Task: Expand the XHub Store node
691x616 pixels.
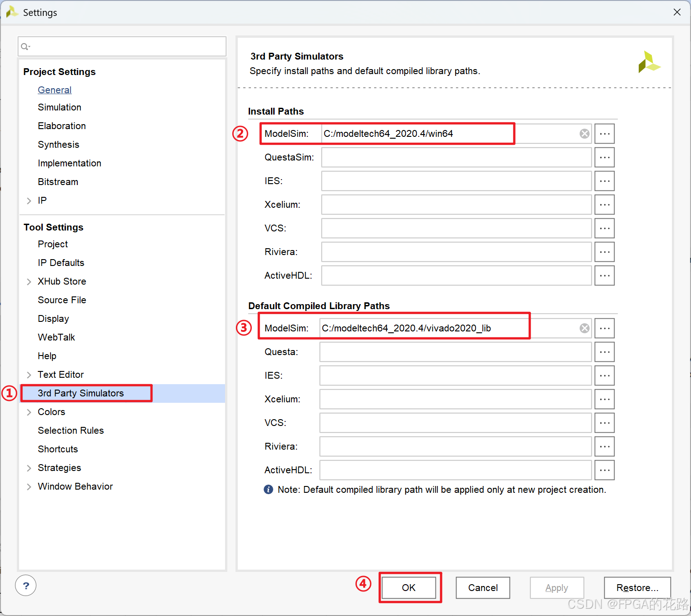Action: point(29,282)
